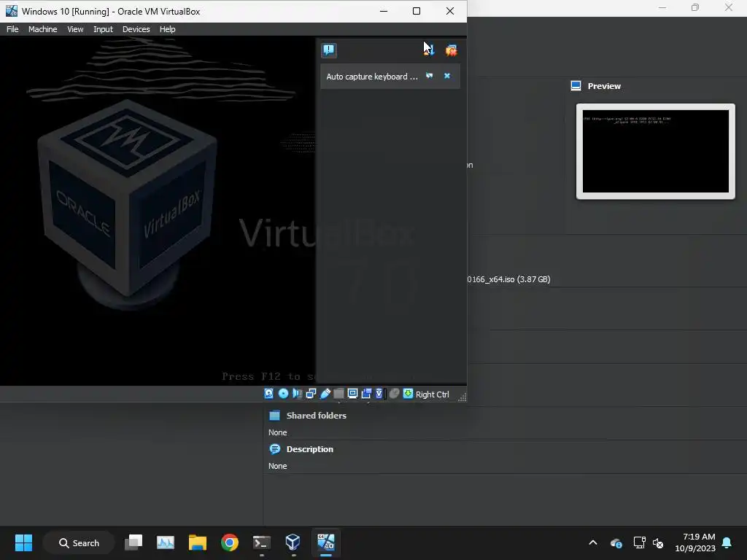Click the cloud sync tray icon
Image resolution: width=747 pixels, height=560 pixels.
point(616,542)
